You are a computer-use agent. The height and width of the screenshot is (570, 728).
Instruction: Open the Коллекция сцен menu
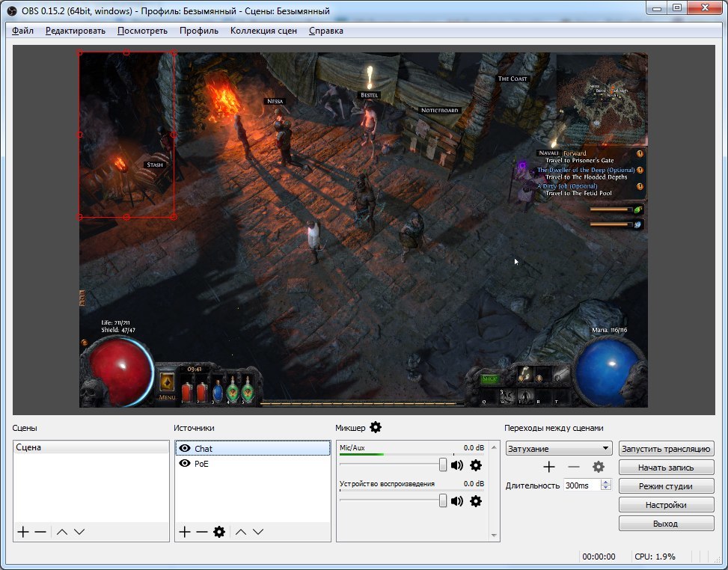(x=263, y=31)
